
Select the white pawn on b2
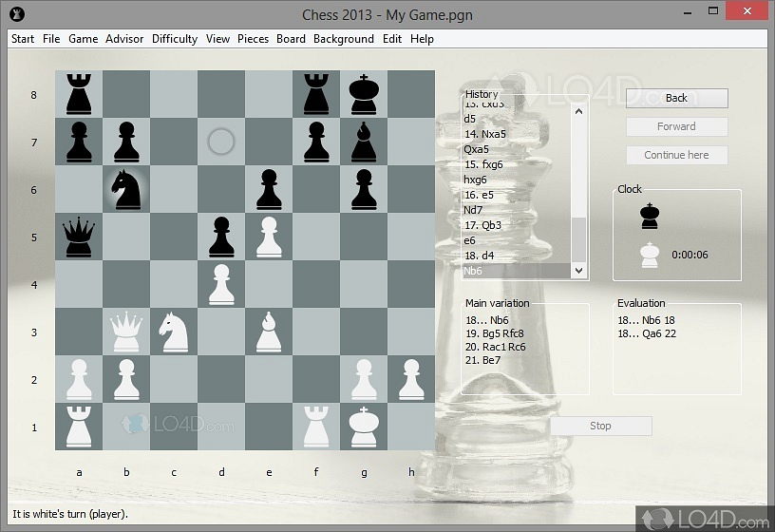126,379
